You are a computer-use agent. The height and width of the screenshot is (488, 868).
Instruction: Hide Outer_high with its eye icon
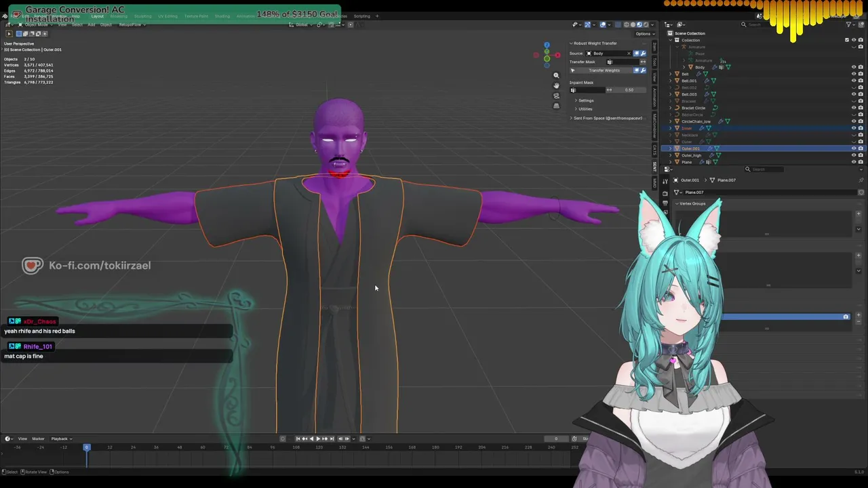click(854, 155)
